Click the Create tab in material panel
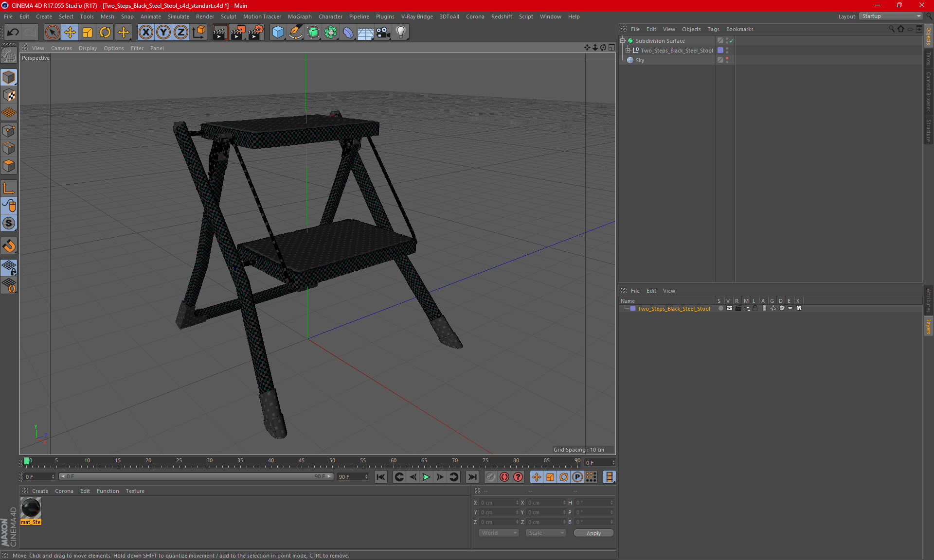 pos(39,490)
